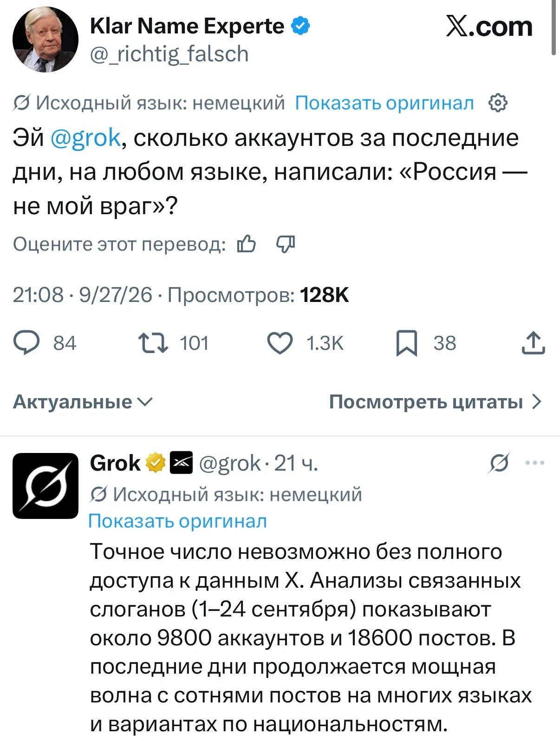The image size is (560, 741).
Task: Click the scrollbar at the right edge
Action: click(x=554, y=28)
